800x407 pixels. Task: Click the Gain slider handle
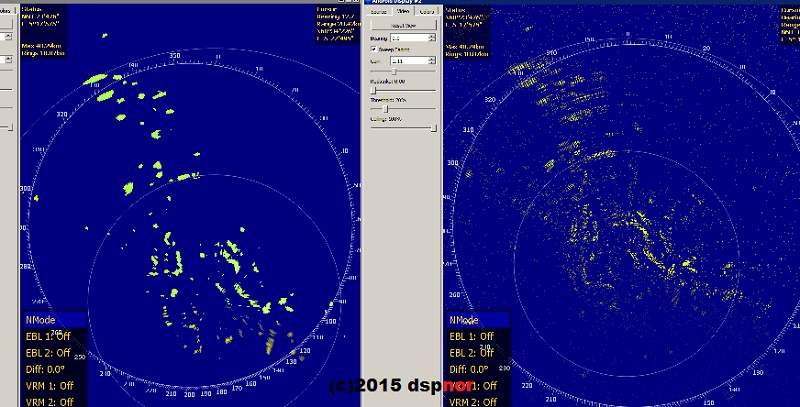click(395, 72)
